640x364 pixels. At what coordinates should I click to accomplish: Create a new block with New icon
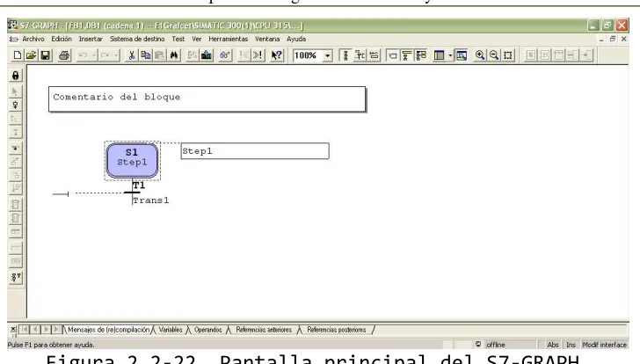click(18, 55)
